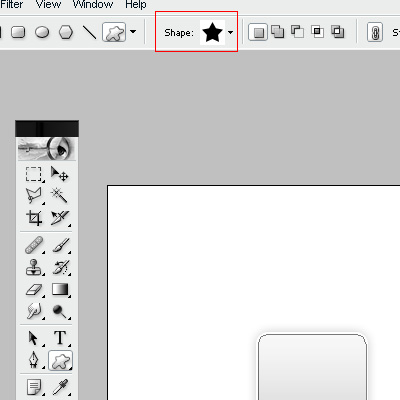Select Custom Shape tool in toolbox
The height and width of the screenshot is (400, 400).
60,360
